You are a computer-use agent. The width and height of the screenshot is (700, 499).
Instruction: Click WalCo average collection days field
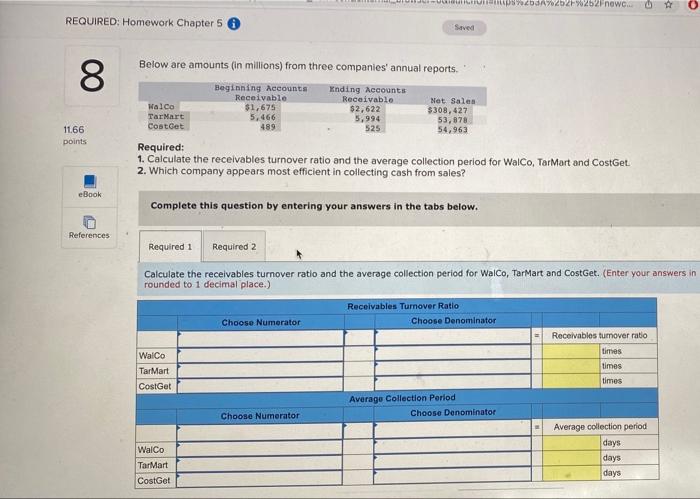[x=571, y=442]
